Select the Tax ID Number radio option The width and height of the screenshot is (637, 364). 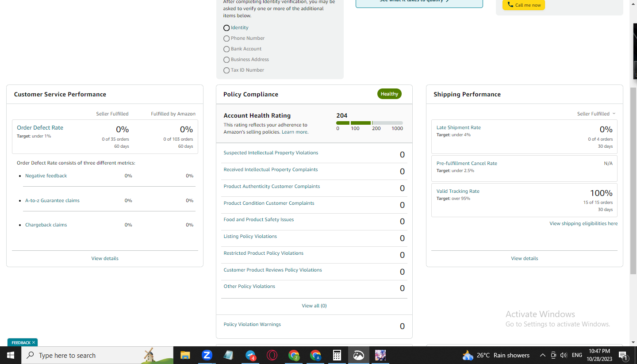pos(226,70)
